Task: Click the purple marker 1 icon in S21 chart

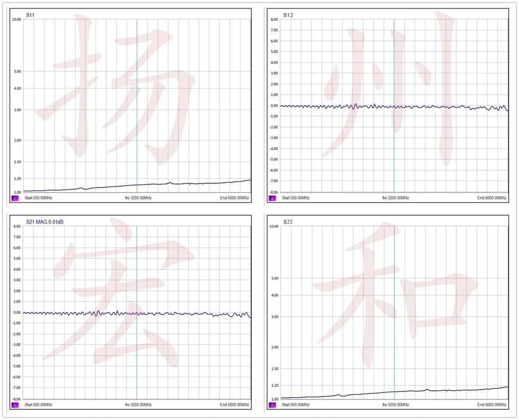Action: click(15, 405)
